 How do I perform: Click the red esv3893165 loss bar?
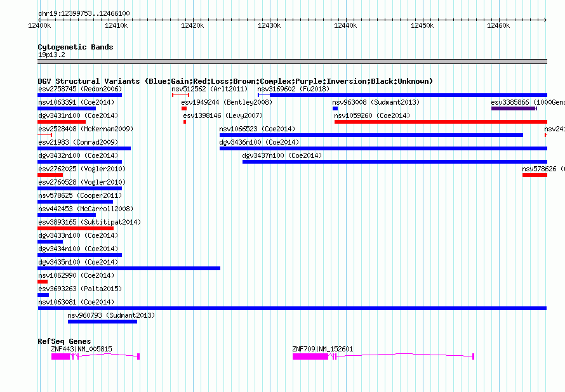(x=76, y=228)
